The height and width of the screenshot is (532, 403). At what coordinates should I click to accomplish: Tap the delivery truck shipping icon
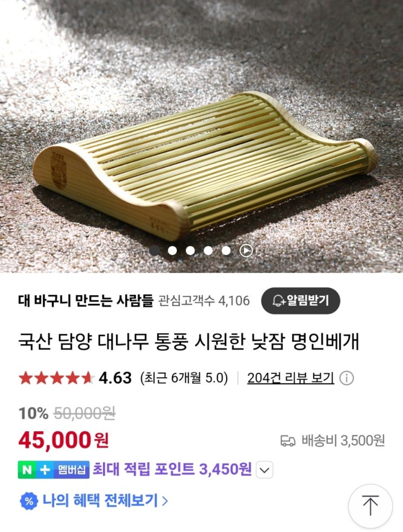point(288,441)
